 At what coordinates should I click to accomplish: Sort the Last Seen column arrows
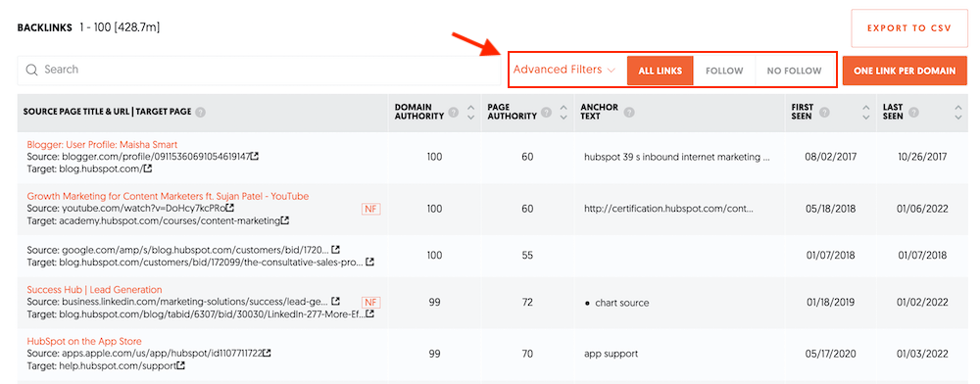pos(958,113)
